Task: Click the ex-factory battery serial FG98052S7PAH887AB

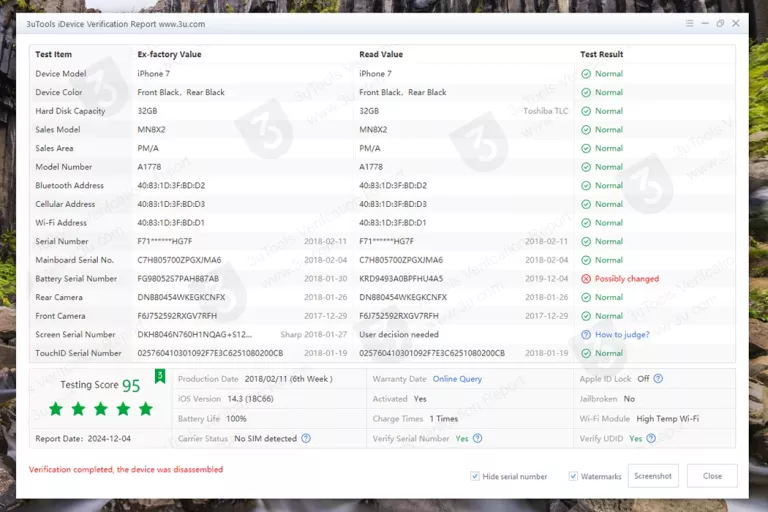Action: 178,279
